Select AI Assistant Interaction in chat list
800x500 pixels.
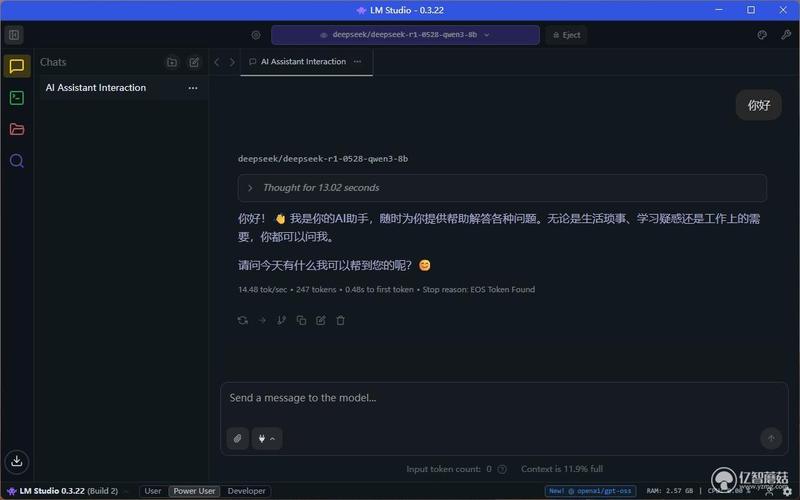click(122, 88)
